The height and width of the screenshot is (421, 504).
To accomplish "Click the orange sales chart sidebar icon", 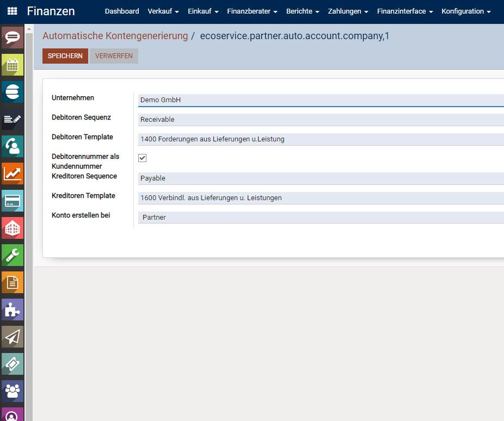I will click(12, 174).
